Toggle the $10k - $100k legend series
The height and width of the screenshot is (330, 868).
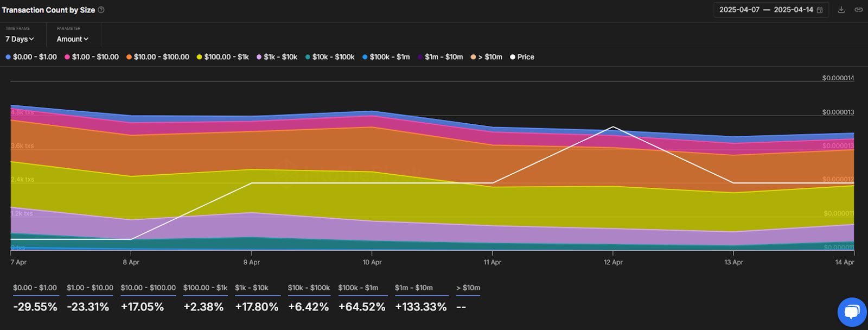point(330,57)
